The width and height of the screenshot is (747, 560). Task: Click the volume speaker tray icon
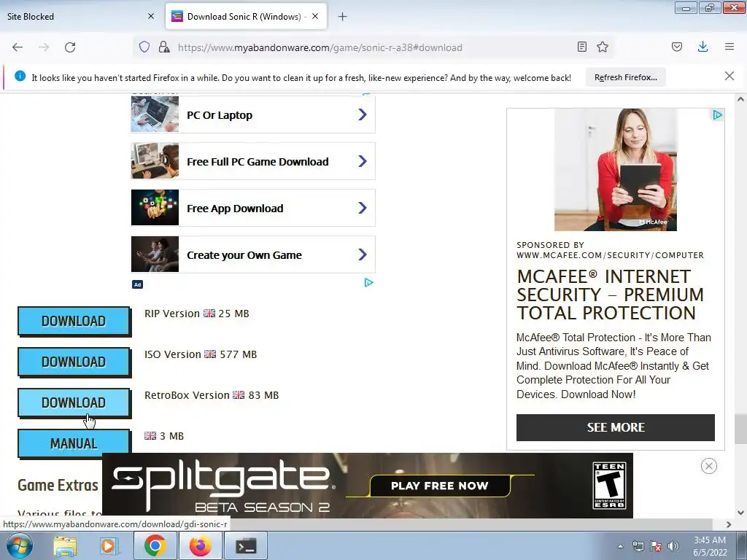tap(673, 546)
